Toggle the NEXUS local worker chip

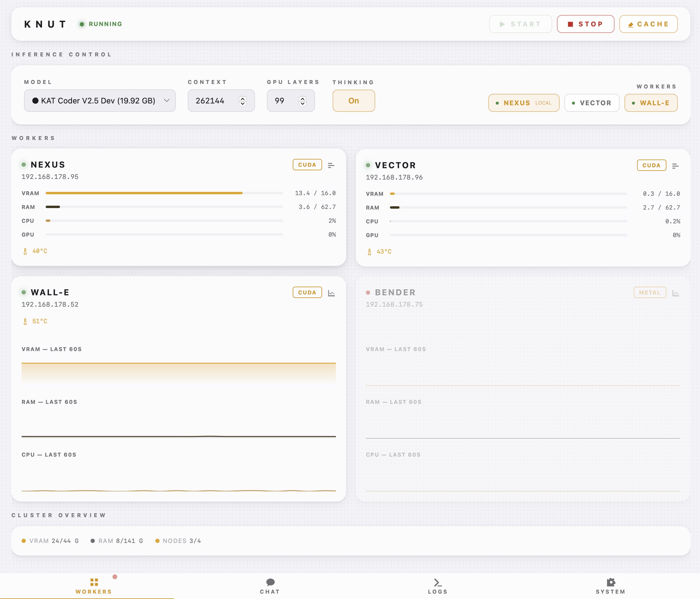(x=524, y=103)
